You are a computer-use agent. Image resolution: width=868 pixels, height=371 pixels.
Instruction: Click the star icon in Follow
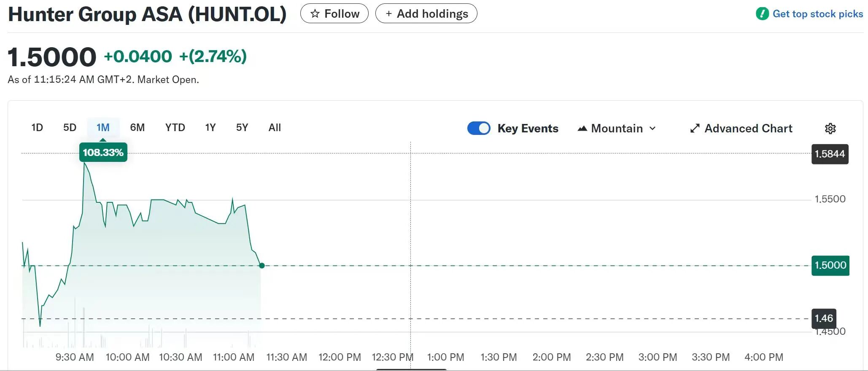pos(315,14)
